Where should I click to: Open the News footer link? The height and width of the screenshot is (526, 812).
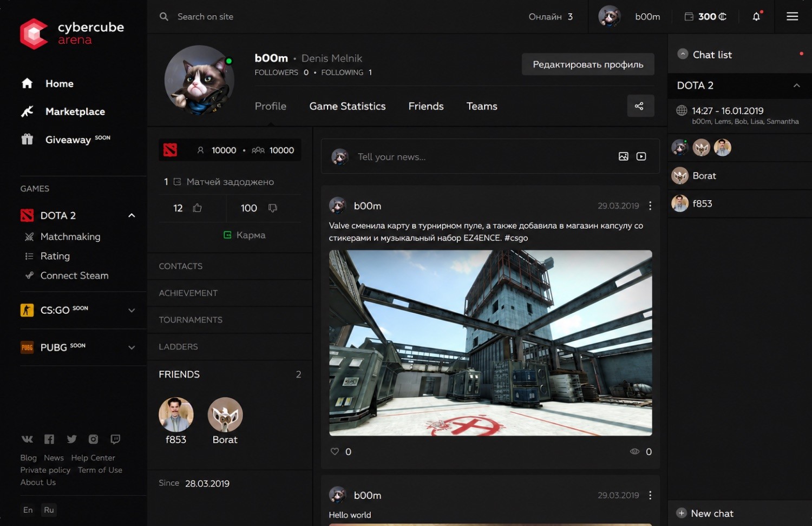click(54, 458)
